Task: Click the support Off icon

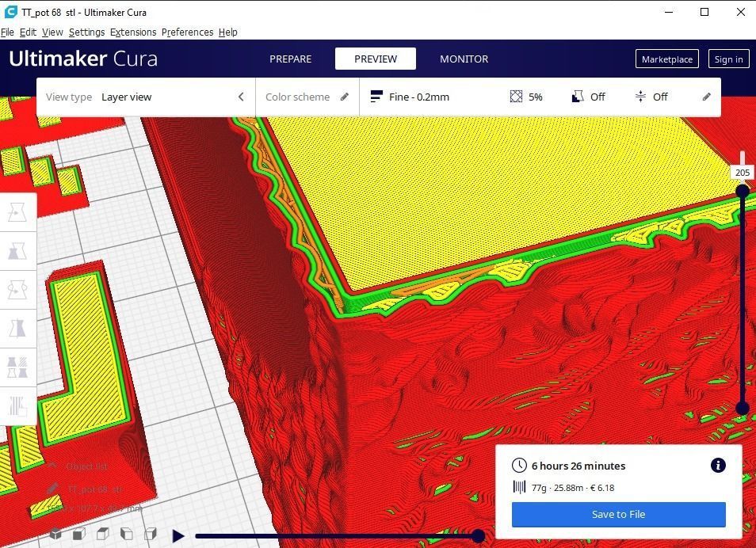Action: point(577,97)
